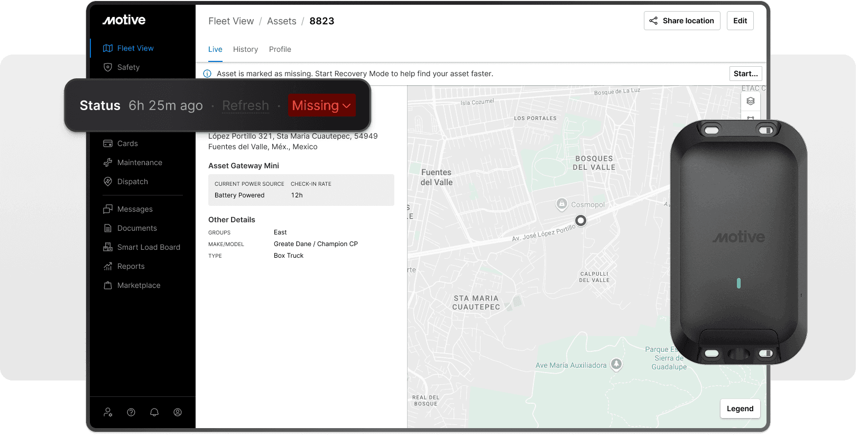Click the Edit button
Screen dimensions: 868x435
click(x=740, y=21)
